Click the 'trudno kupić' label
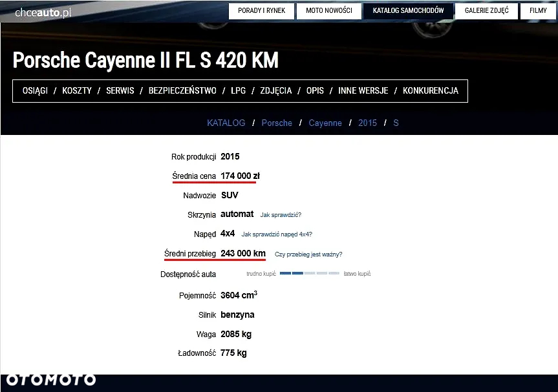 point(261,274)
